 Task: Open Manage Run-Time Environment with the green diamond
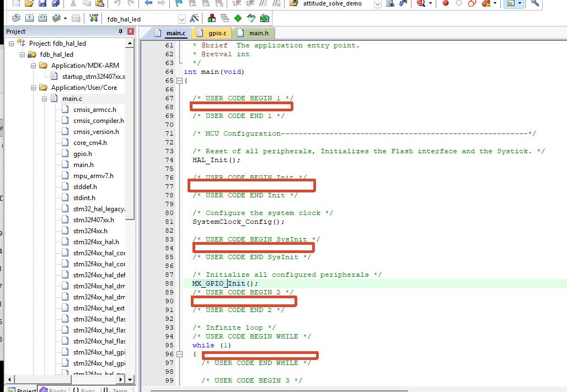238,18
